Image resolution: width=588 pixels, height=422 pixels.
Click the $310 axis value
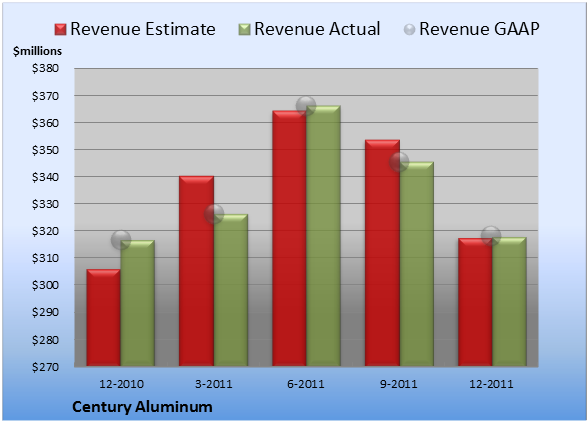(x=45, y=258)
